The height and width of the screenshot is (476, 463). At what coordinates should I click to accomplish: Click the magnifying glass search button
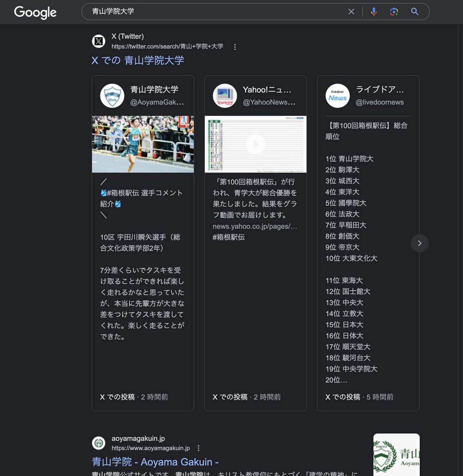click(x=415, y=12)
